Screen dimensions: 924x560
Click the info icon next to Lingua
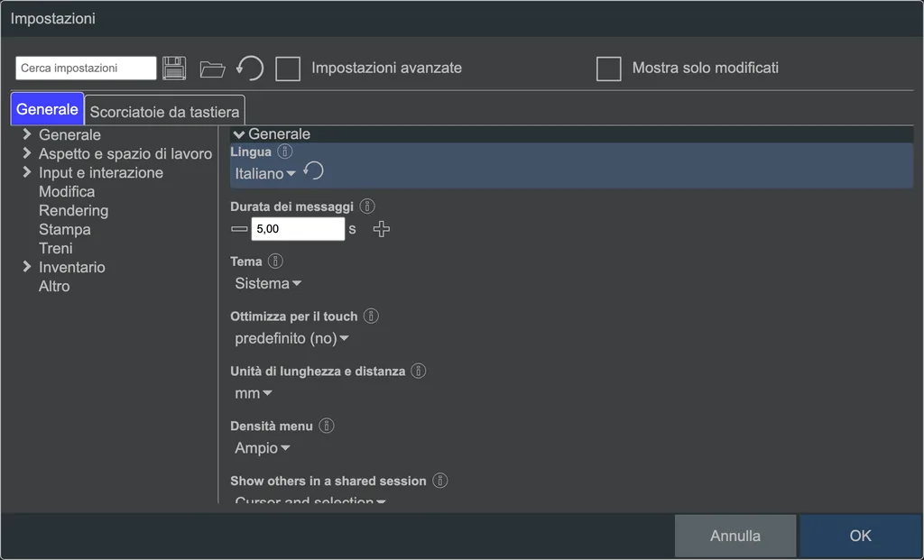point(284,151)
